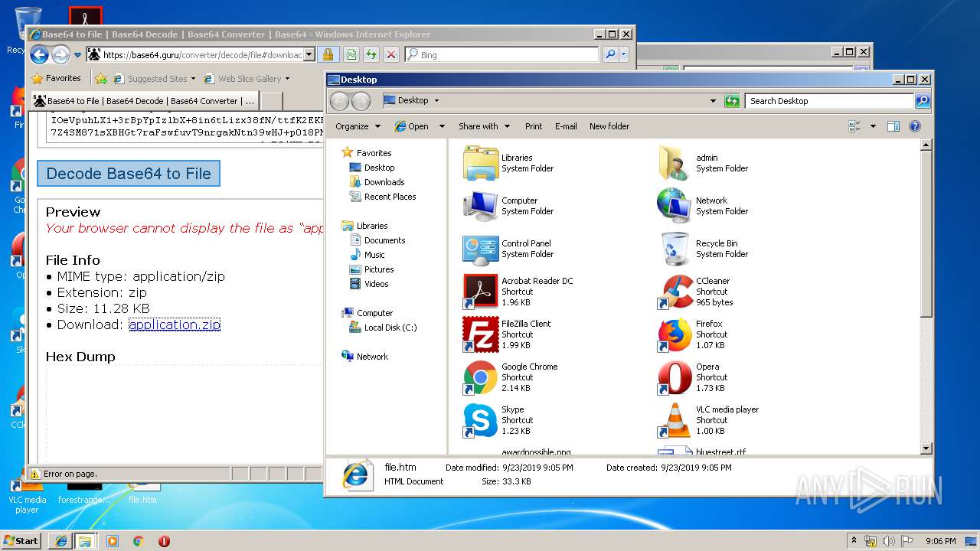Screen dimensions: 980x551
Task: Open the Windows Start menu
Action: click(x=21, y=540)
